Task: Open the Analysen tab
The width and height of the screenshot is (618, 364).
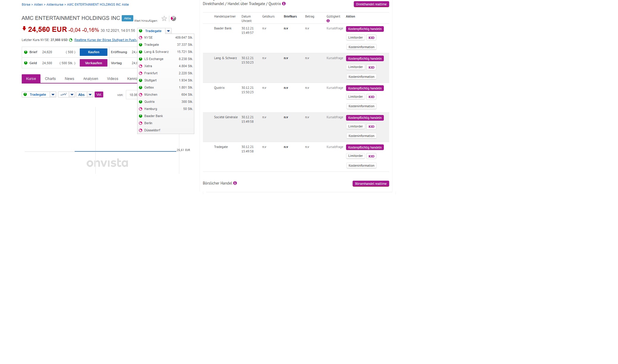Action: tap(90, 78)
